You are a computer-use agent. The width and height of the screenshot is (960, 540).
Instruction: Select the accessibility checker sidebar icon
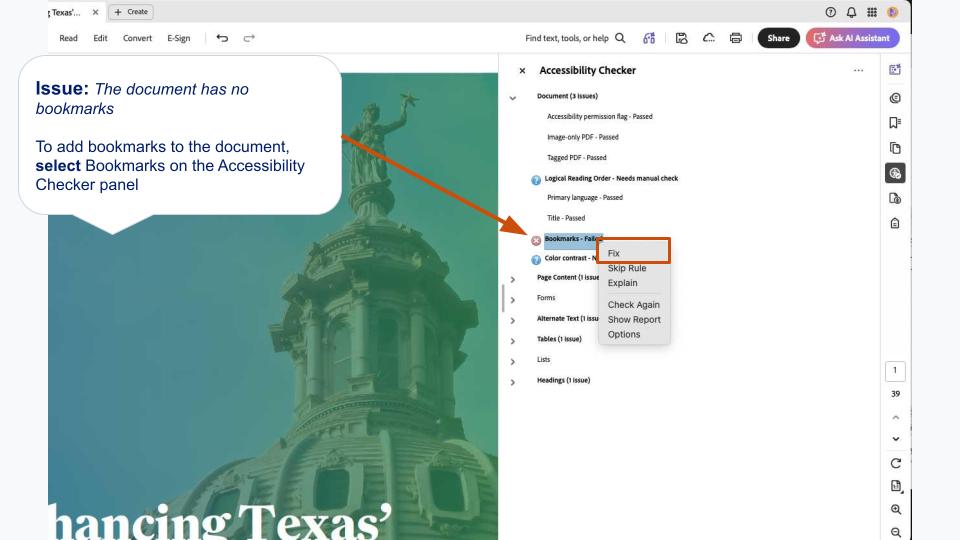[x=895, y=173]
